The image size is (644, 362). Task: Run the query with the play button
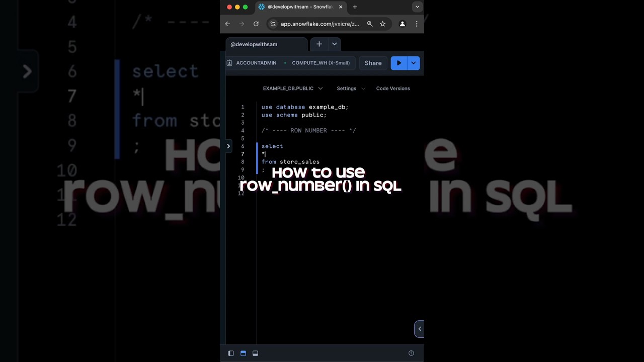tap(399, 63)
